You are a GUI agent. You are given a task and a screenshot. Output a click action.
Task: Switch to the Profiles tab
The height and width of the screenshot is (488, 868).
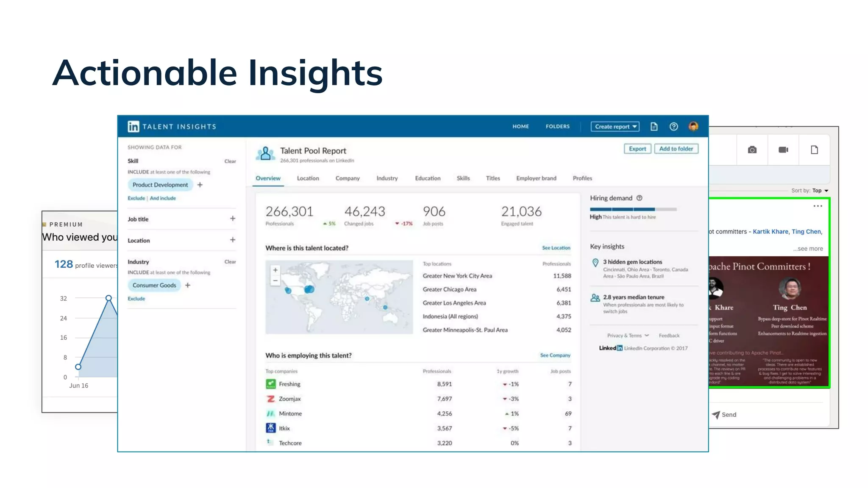coord(582,178)
